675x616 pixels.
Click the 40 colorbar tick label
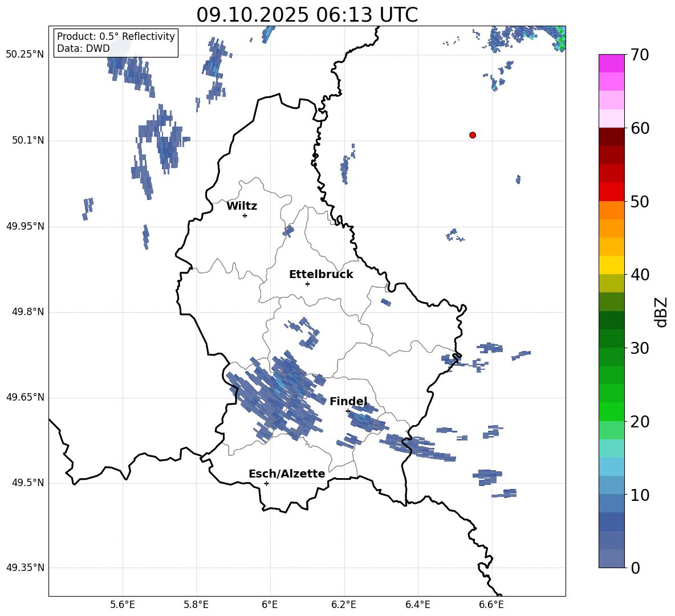coord(640,275)
